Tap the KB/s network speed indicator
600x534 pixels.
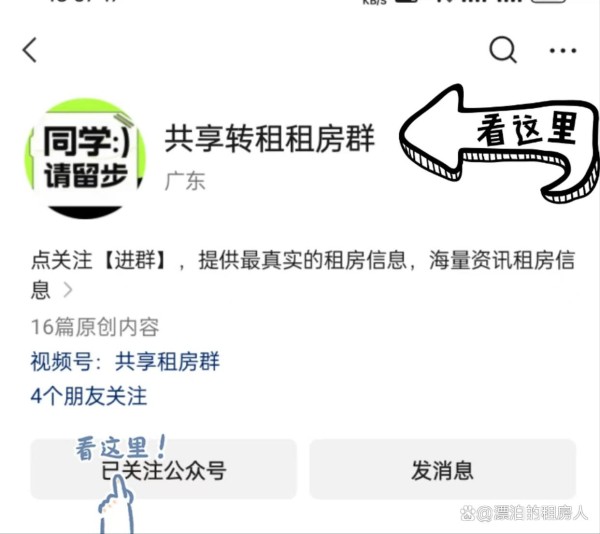click(x=374, y=2)
